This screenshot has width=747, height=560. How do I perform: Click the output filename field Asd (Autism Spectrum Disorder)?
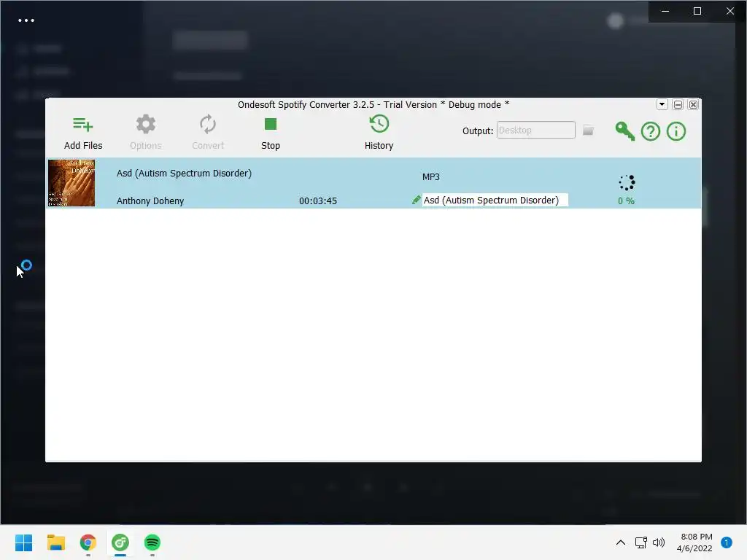click(x=495, y=200)
